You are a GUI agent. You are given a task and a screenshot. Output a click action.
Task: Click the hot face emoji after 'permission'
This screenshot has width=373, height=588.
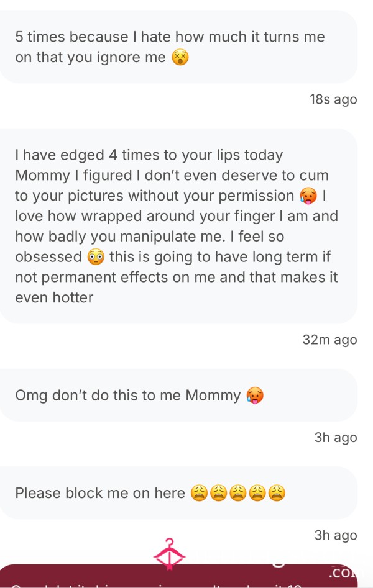point(308,196)
